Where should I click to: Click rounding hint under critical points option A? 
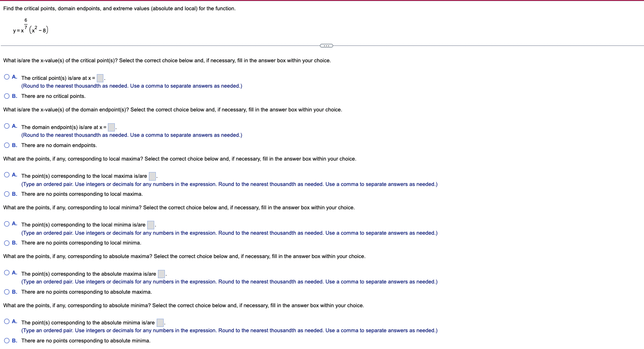tap(132, 86)
